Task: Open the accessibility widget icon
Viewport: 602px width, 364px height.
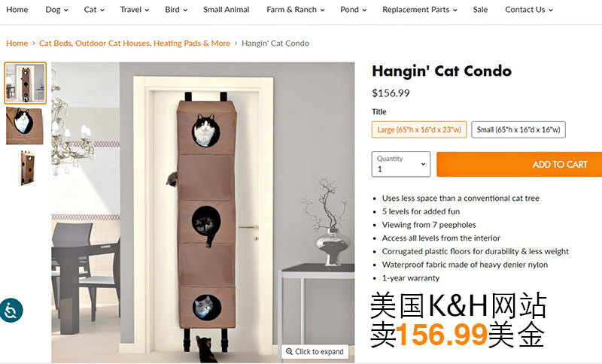Action: (11, 310)
